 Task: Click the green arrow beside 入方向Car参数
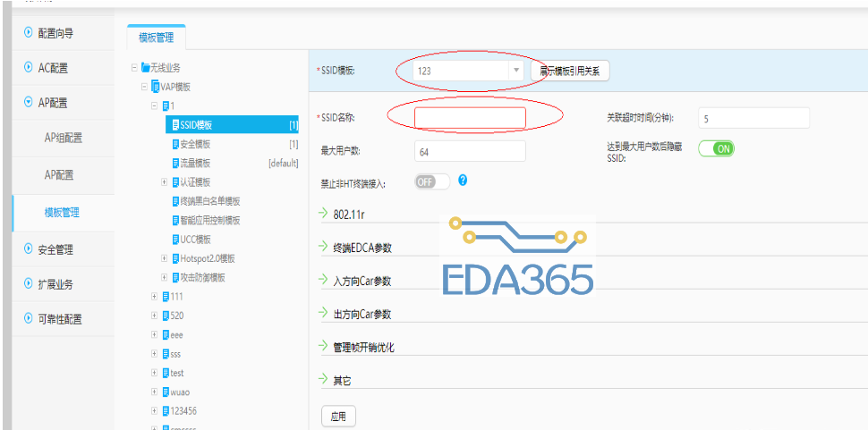point(324,280)
